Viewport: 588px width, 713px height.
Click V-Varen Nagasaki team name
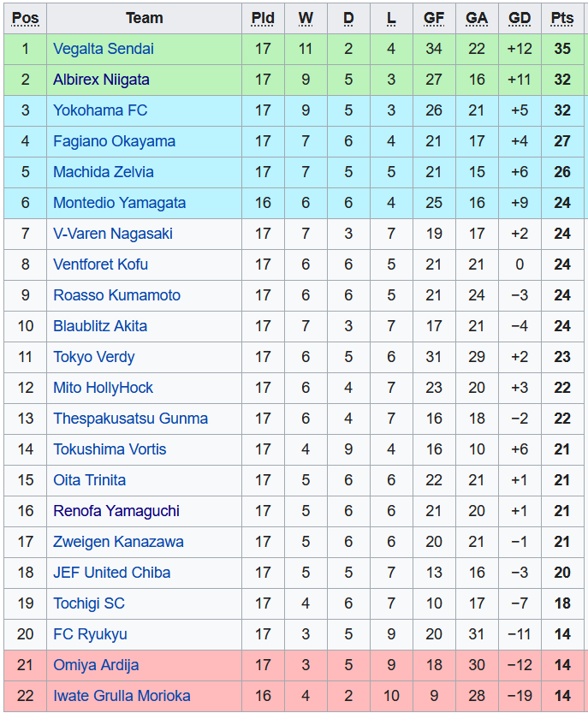(113, 234)
